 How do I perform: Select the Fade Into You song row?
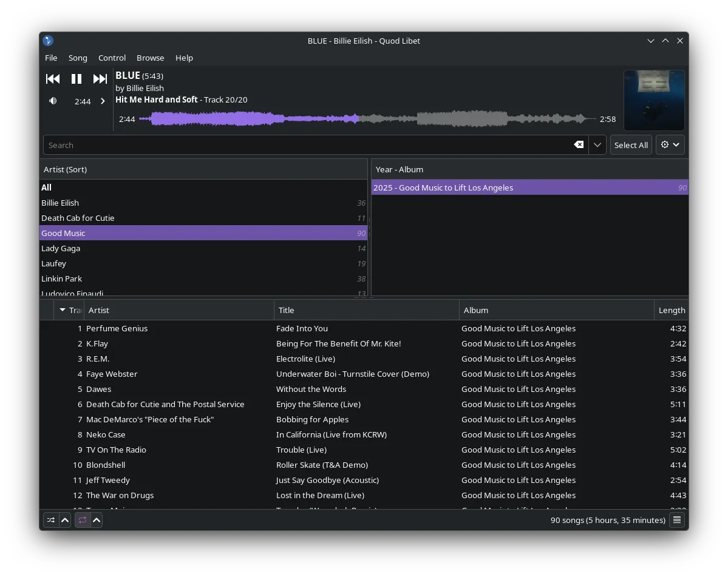(364, 328)
